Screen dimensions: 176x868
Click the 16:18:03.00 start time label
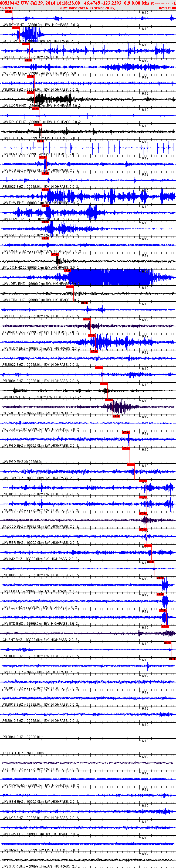pos(9,8)
